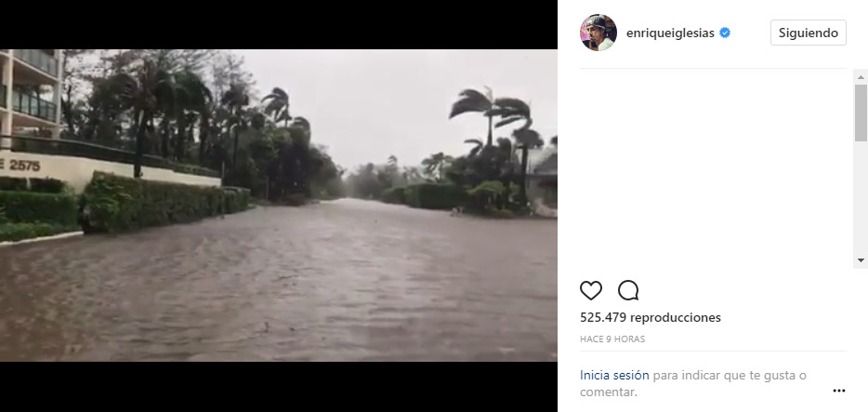Click the Inicia sesión link
The height and width of the screenshot is (412, 868).
coord(614,376)
